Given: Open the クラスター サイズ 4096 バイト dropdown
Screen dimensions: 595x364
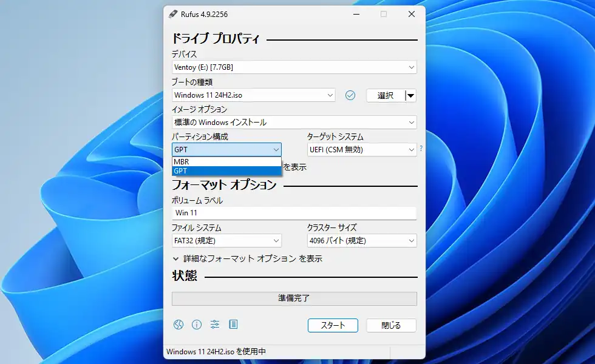Looking at the screenshot, I should point(362,241).
